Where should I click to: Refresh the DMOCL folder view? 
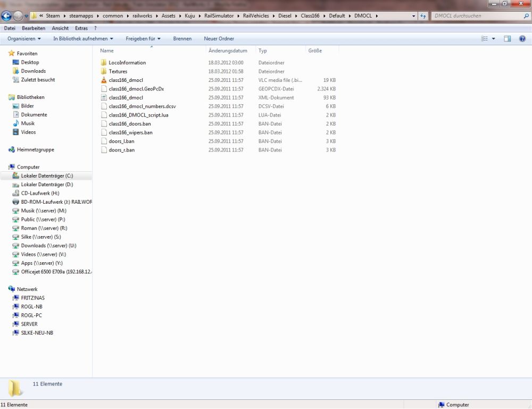(x=423, y=15)
